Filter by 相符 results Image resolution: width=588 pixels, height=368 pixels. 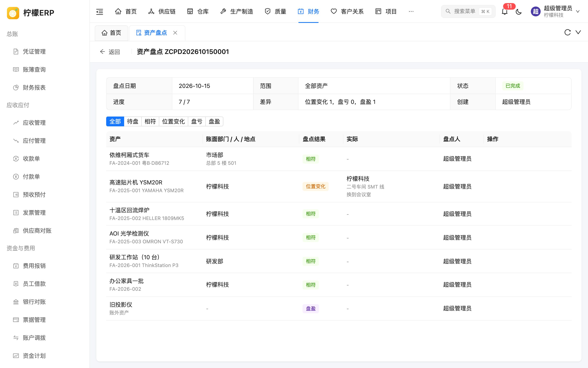pyautogui.click(x=150, y=121)
